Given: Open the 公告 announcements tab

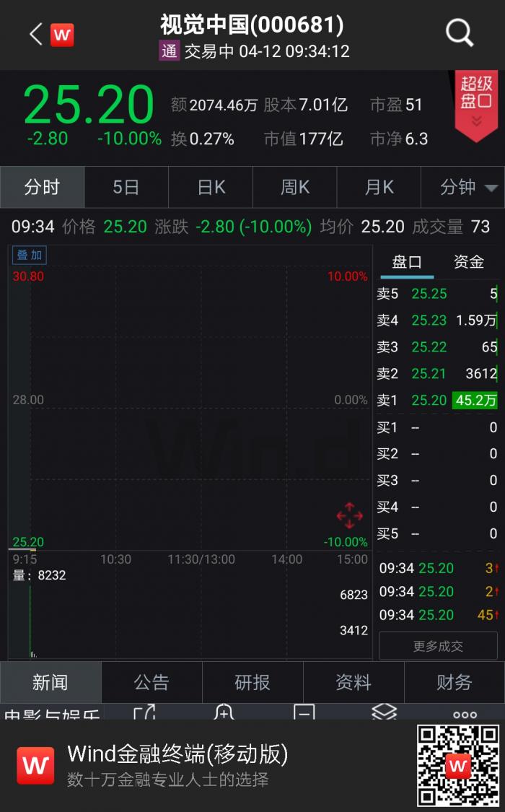Looking at the screenshot, I should 151,682.
